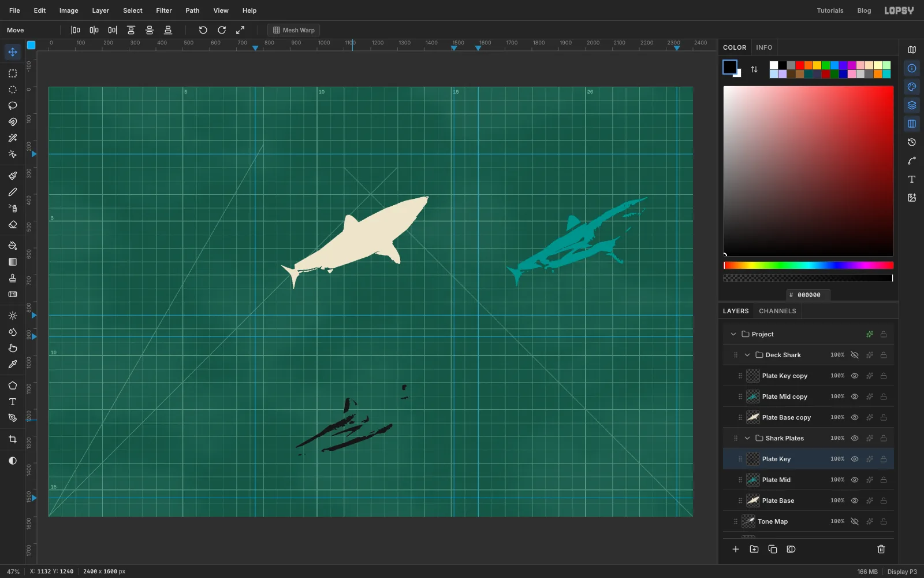
Task: Open the Layer menu
Action: pyautogui.click(x=100, y=10)
